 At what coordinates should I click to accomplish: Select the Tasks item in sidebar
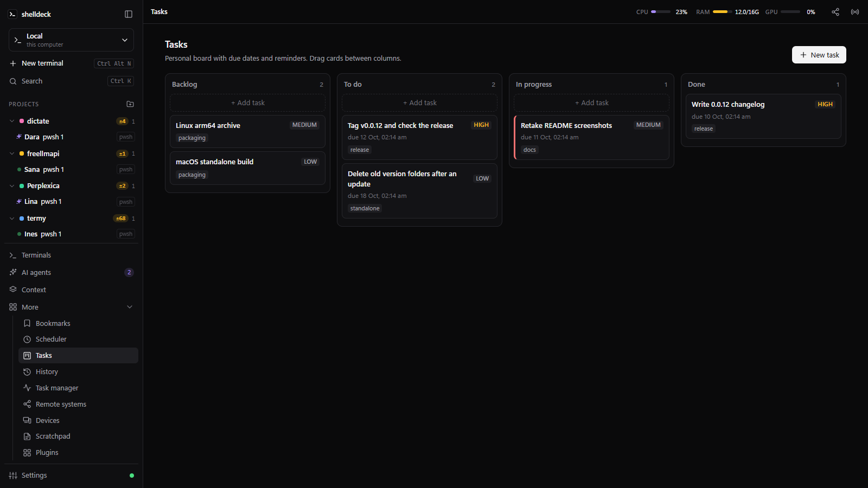78,356
